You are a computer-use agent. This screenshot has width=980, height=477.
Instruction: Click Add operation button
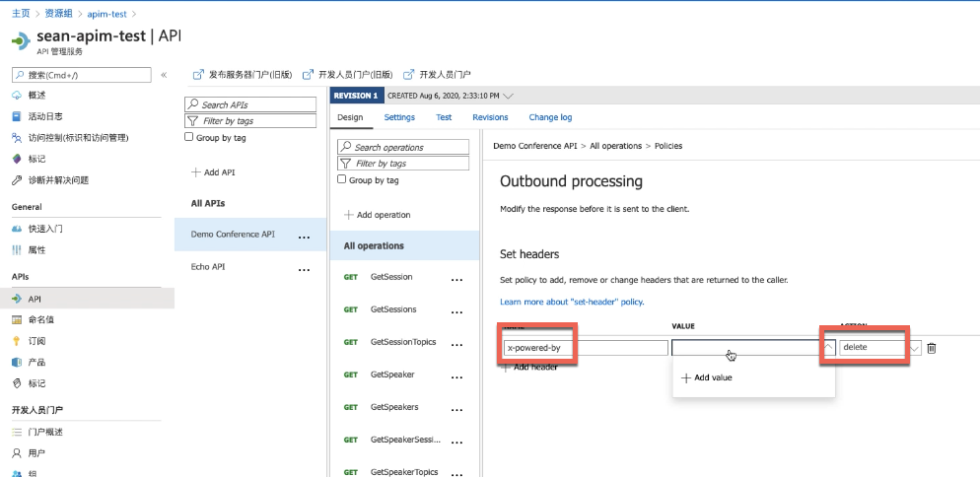coord(378,215)
